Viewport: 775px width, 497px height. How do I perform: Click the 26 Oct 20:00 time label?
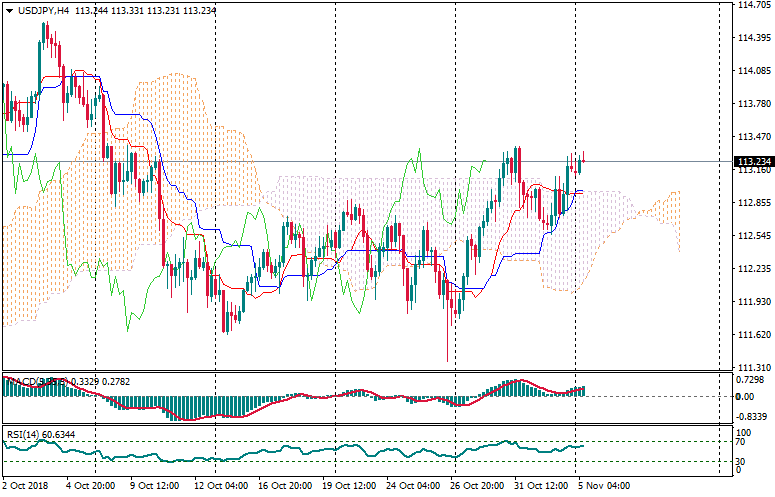(476, 486)
